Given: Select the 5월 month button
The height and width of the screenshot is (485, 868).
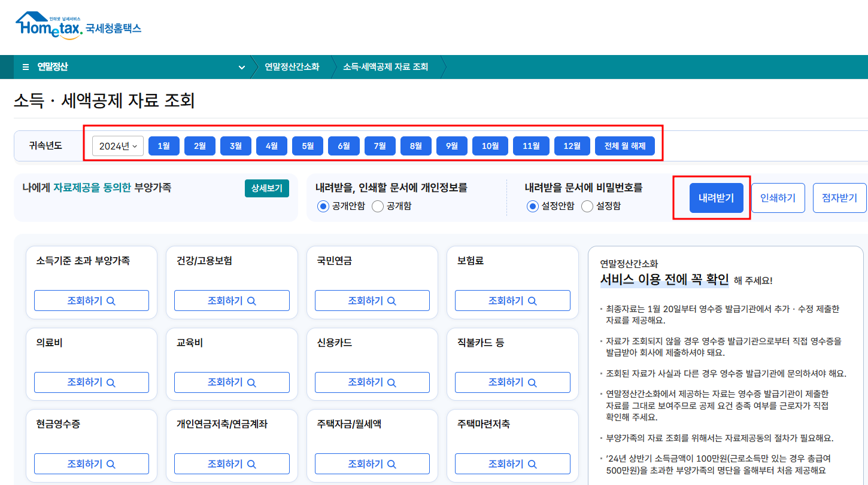Looking at the screenshot, I should 308,146.
